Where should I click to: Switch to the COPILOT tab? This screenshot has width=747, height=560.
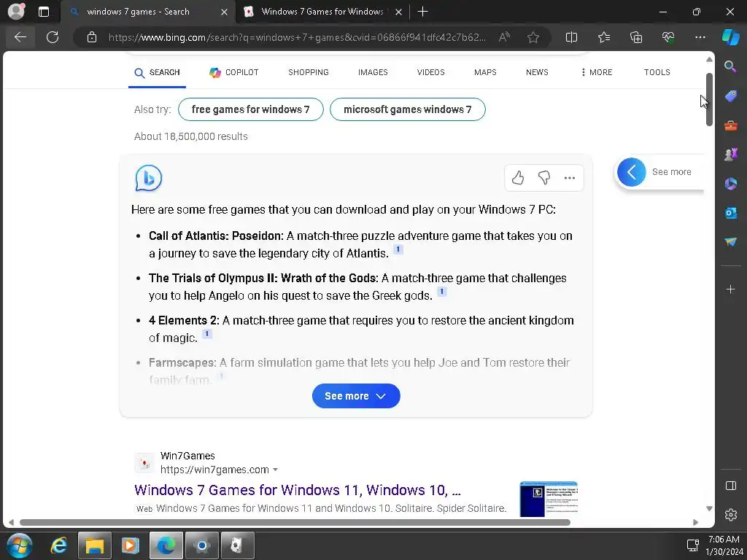234,72
